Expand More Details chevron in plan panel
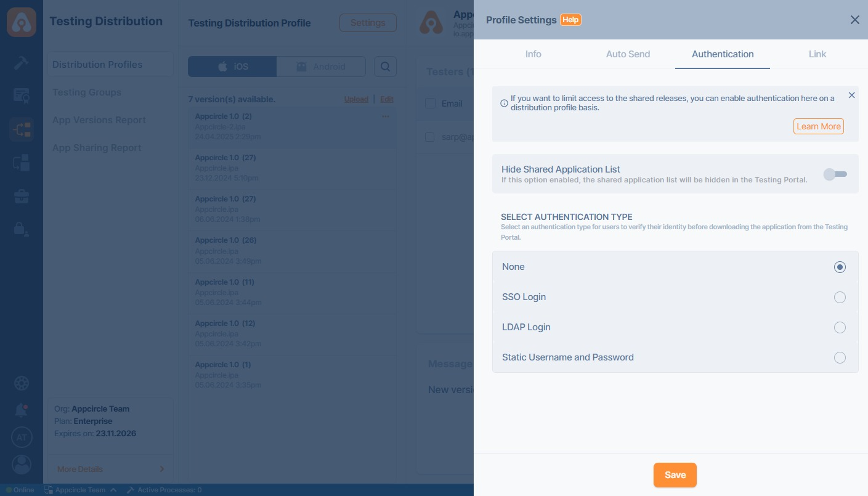 162,469
